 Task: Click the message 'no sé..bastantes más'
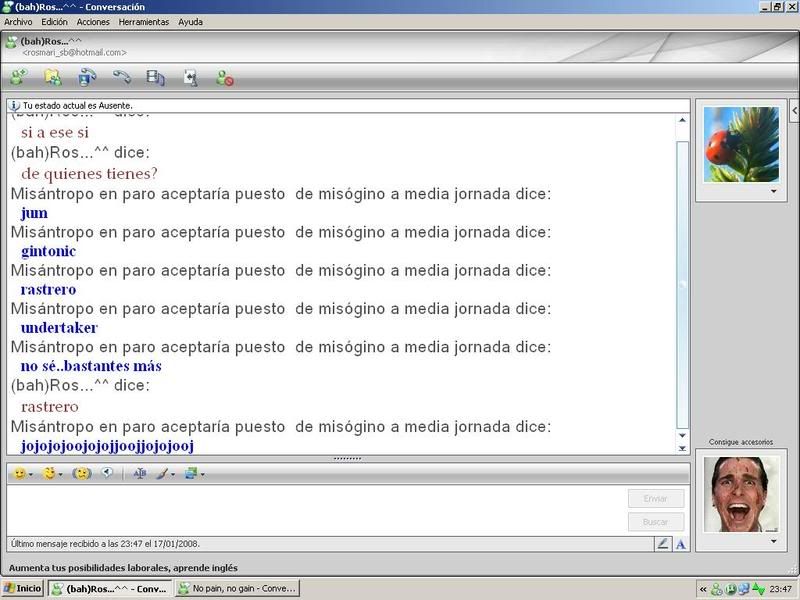pyautogui.click(x=91, y=366)
